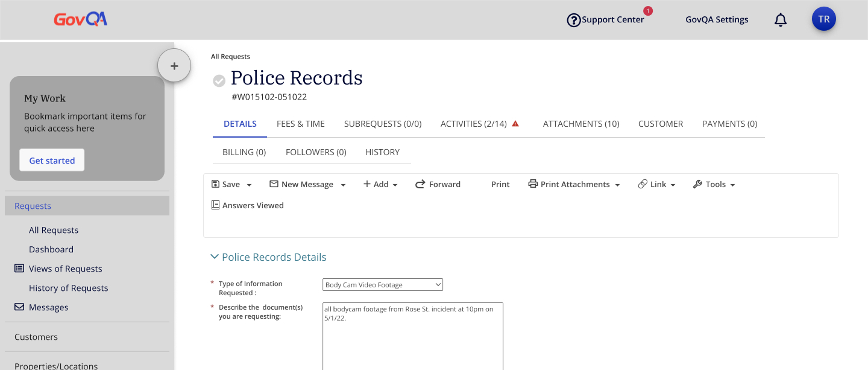Click the Get started button
Screen dimensions: 868x370
pyautogui.click(x=52, y=161)
